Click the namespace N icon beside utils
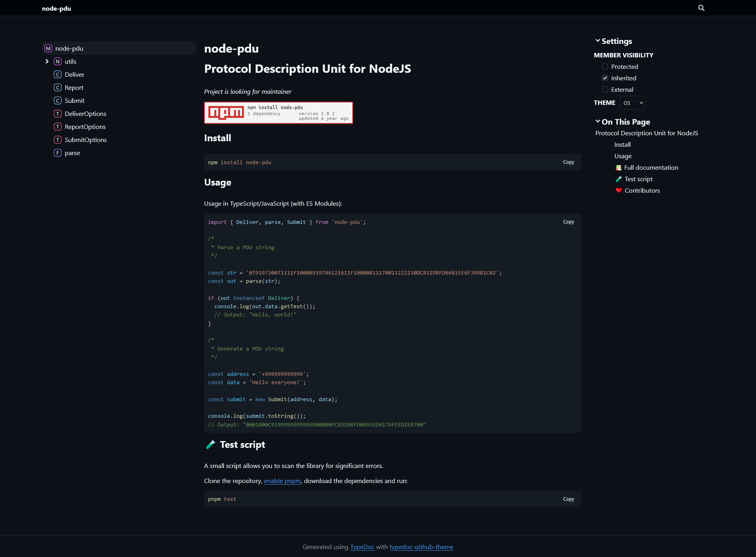Screen dimensions: 756x557 58,61
